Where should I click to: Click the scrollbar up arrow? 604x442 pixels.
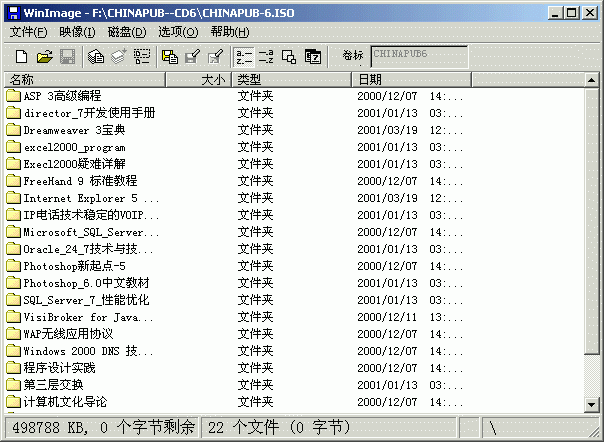pyautogui.click(x=591, y=80)
